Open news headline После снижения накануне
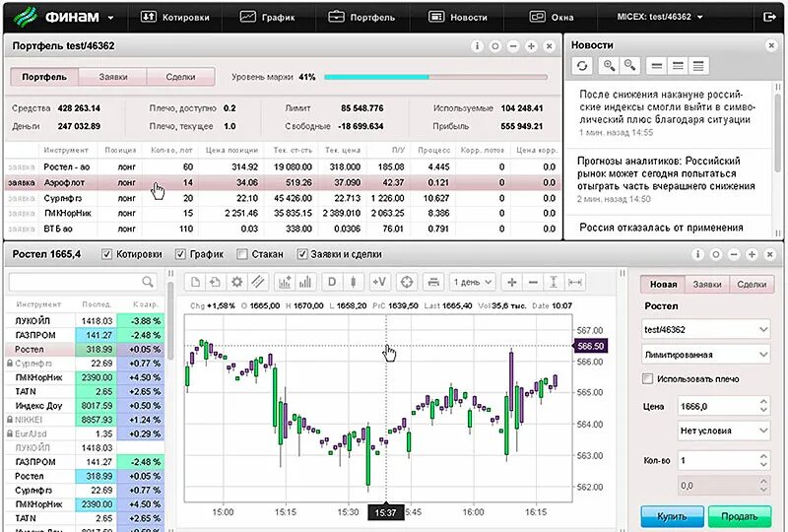This screenshot has width=788, height=532. point(667,107)
